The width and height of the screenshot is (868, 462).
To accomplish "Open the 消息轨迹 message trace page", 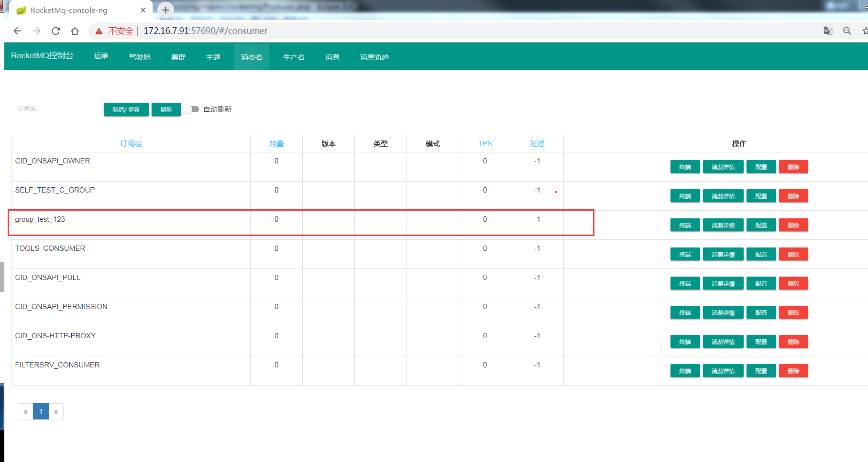I will click(374, 57).
